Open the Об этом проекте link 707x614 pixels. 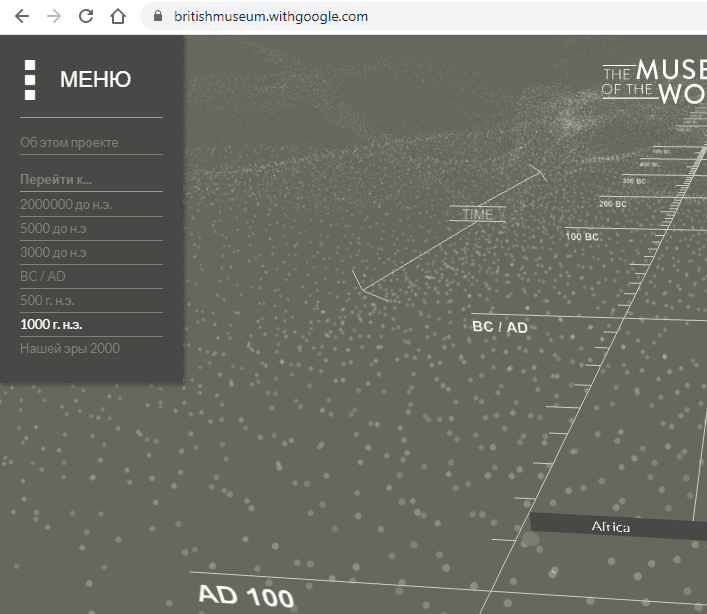(69, 142)
